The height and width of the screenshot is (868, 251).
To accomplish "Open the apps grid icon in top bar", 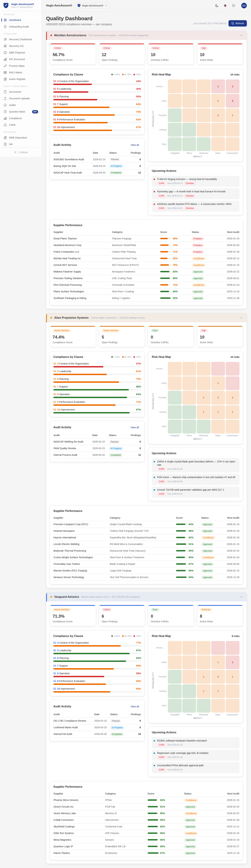I will pyautogui.click(x=233, y=6).
